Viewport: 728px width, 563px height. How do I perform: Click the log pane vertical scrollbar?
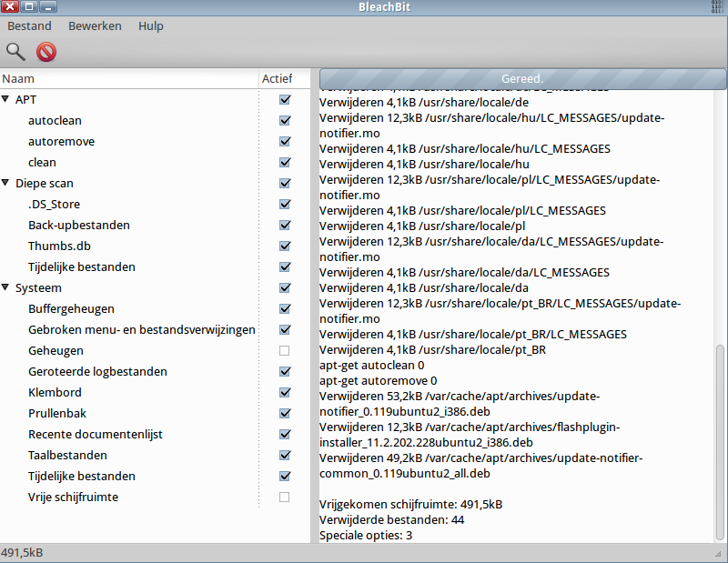click(720, 443)
